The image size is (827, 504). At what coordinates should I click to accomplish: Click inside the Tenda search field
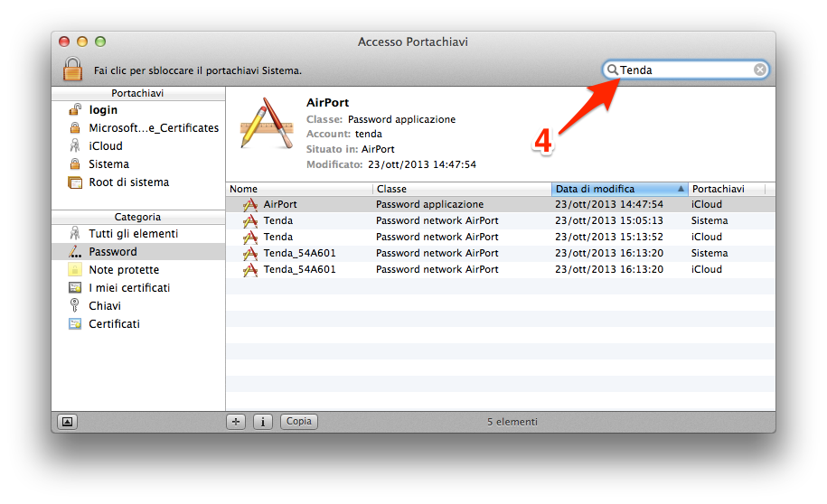click(686, 70)
